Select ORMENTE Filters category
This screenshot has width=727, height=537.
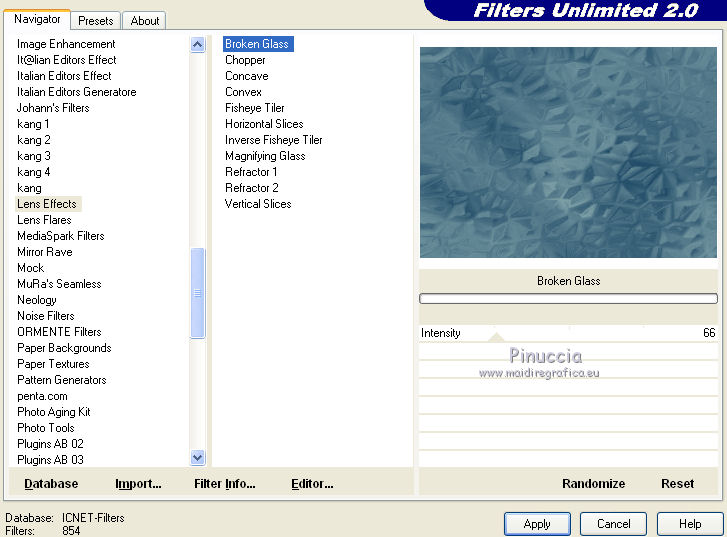coord(59,332)
